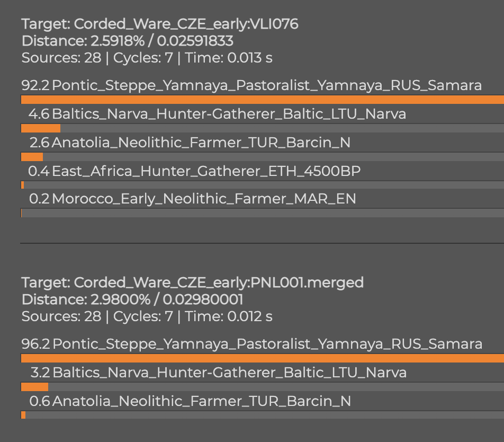This screenshot has height=442, width=504.
Task: Click the VLI076 target title line
Action: (160, 24)
